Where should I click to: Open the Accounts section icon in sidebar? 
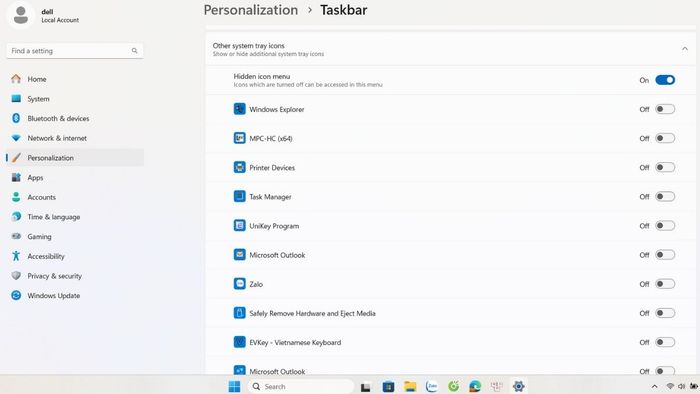pos(16,197)
